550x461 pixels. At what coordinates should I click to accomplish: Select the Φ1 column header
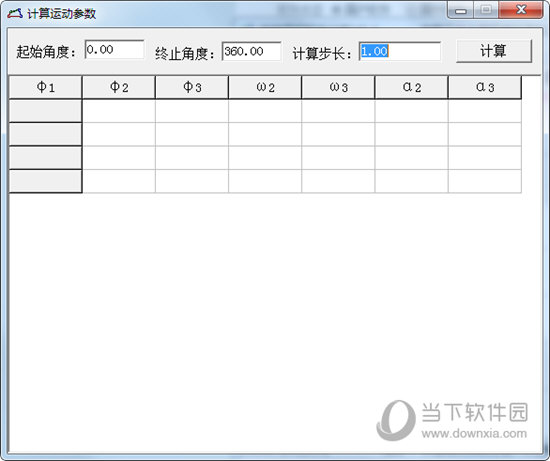(x=46, y=87)
